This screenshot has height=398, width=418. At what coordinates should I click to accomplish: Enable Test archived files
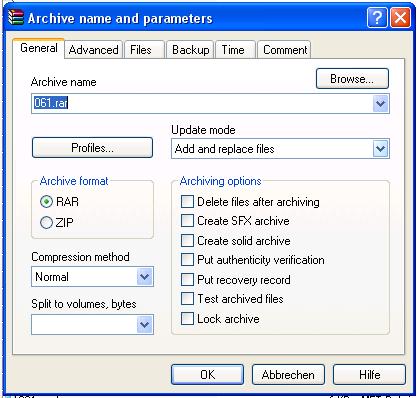tap(187, 299)
